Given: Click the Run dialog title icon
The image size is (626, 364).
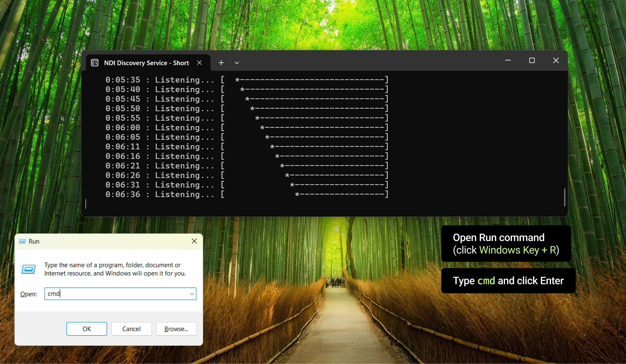Looking at the screenshot, I should coord(22,241).
